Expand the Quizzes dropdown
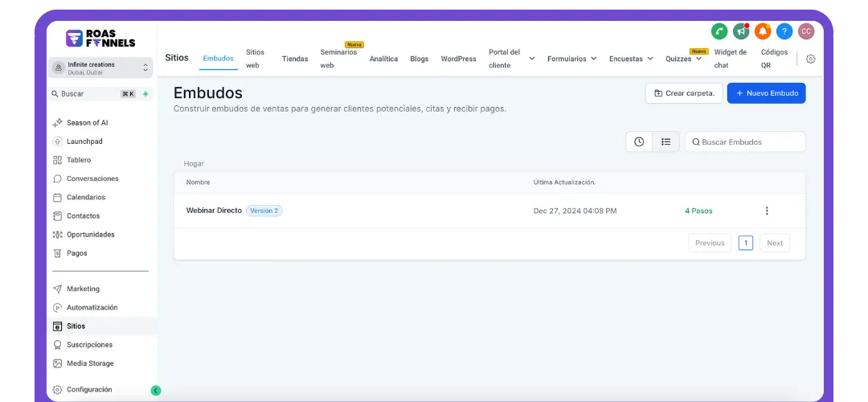 tap(698, 59)
